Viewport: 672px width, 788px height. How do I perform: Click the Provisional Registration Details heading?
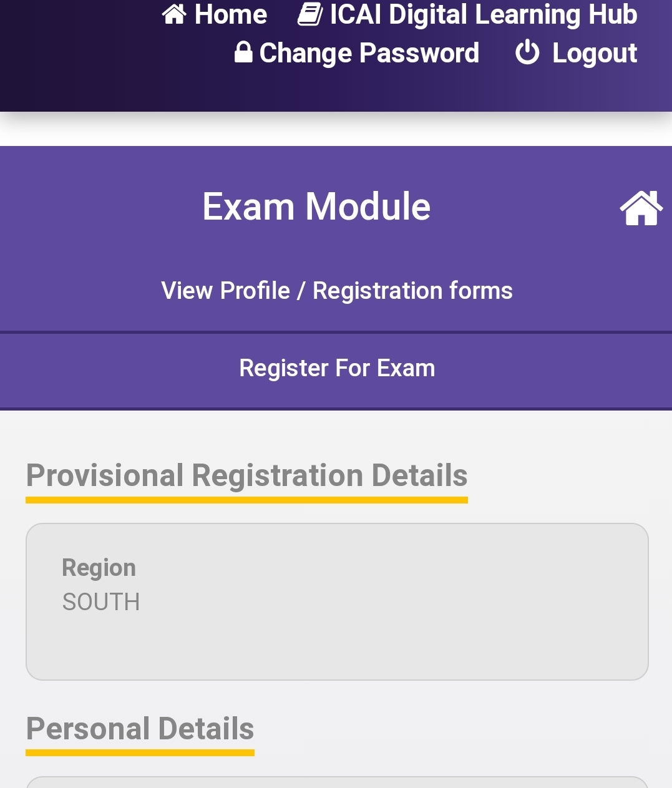click(246, 475)
